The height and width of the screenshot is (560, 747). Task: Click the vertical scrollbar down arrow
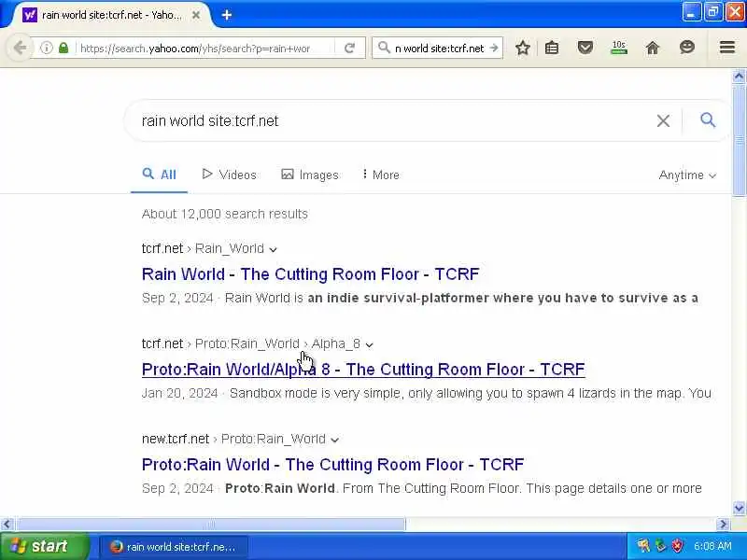tap(739, 508)
